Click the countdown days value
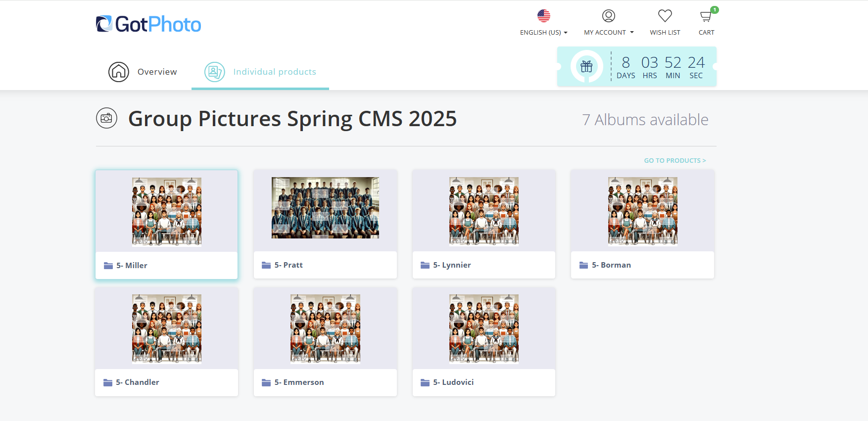Screen dimensions: 868x421 tap(626, 62)
